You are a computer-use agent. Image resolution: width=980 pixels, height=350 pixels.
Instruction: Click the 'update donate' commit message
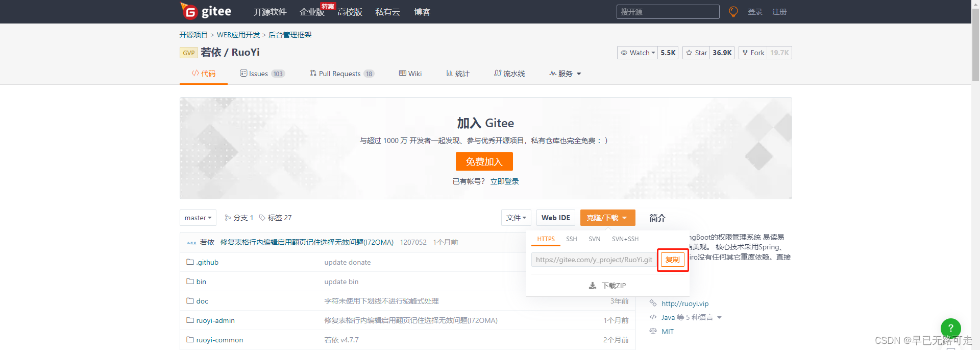click(348, 262)
